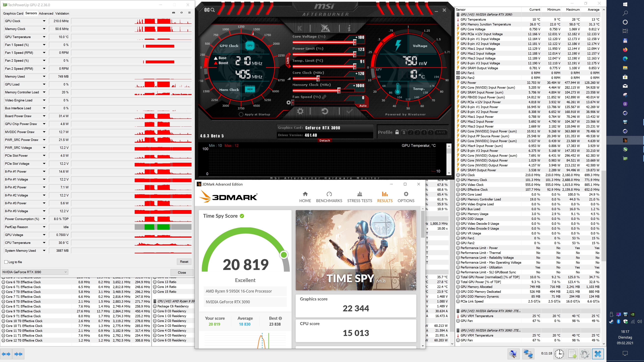Viewport: 644px width, 362px height.
Task: Take a GPU-Z screenshot with the camera icon
Action: (174, 13)
